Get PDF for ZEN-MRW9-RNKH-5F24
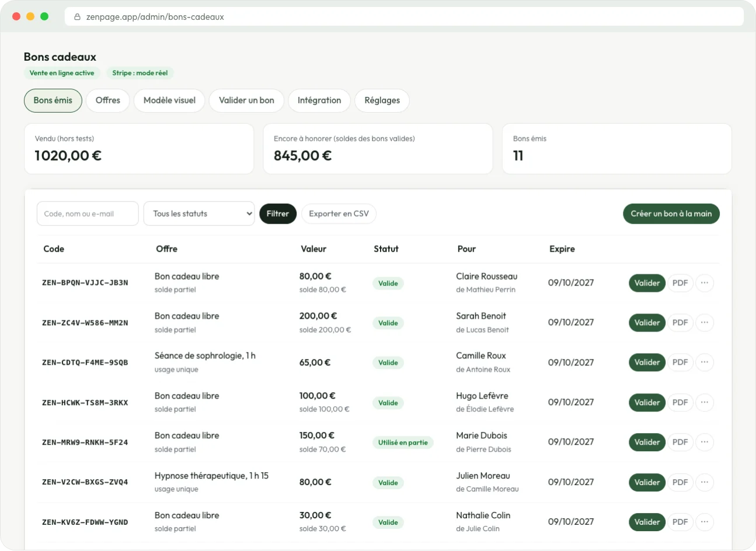 click(x=680, y=442)
